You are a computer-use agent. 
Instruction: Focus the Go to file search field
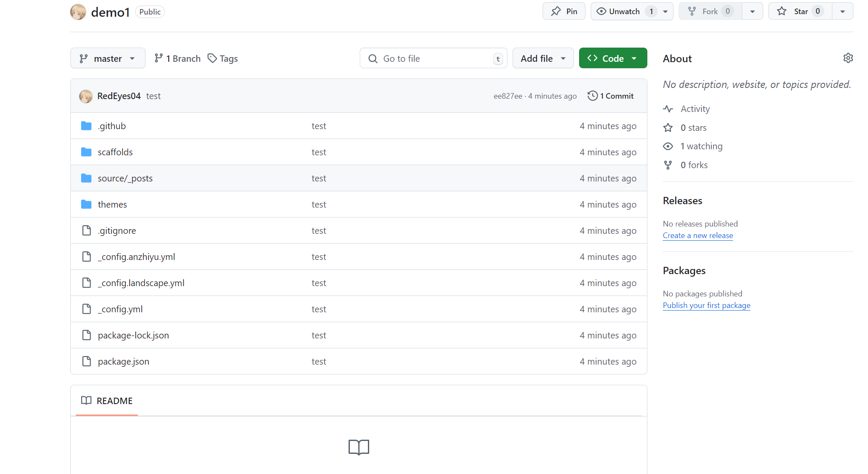click(x=434, y=58)
